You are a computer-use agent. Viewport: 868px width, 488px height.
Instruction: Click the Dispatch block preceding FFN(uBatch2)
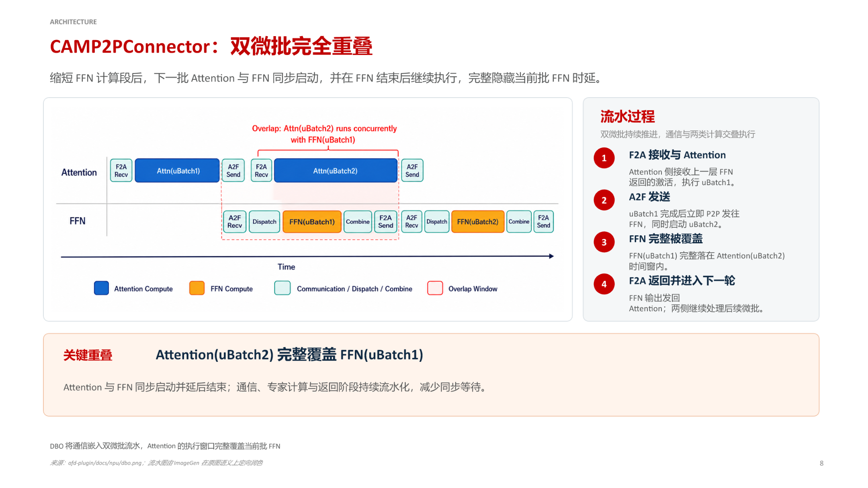pos(437,222)
